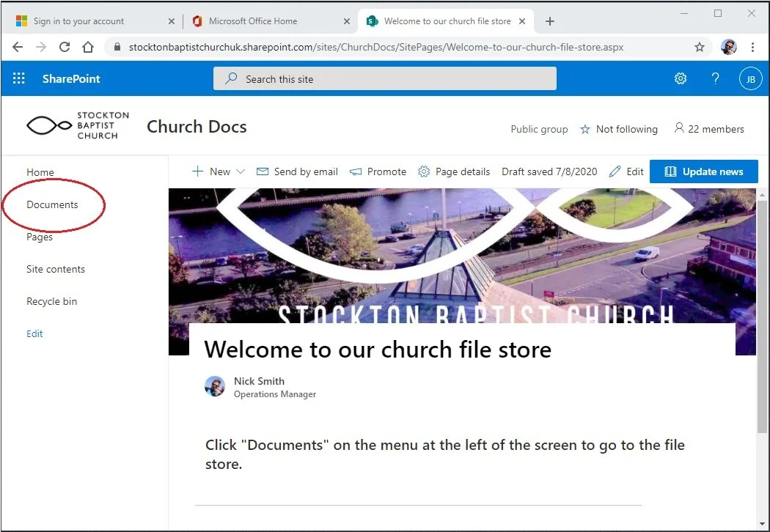Click the scrollbar up arrow
This screenshot has height=532, width=770.
[762, 195]
